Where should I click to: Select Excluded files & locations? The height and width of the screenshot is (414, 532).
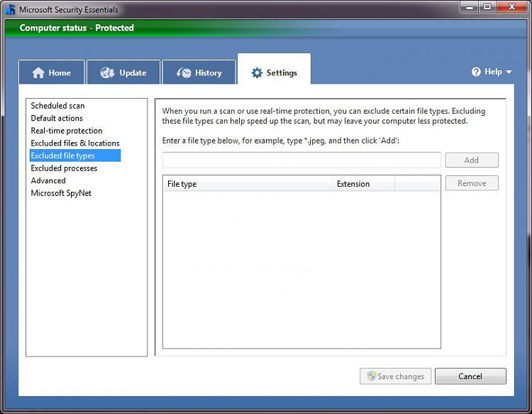tap(75, 143)
